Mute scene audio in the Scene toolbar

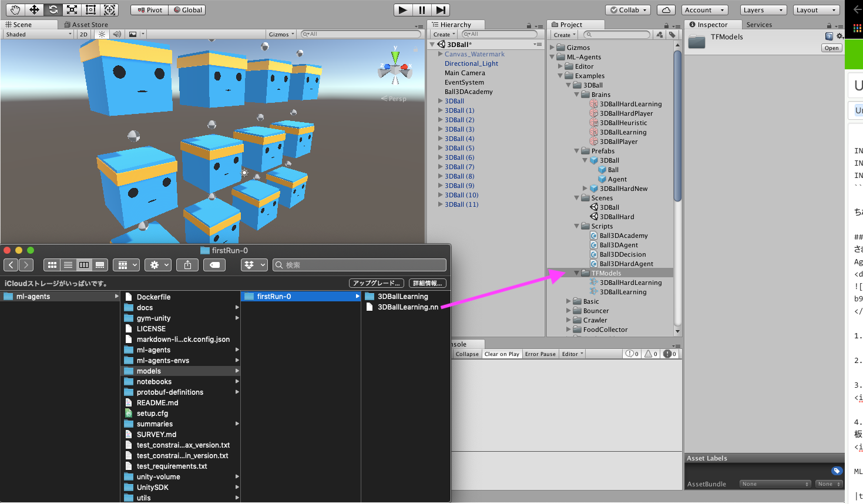[x=117, y=34]
